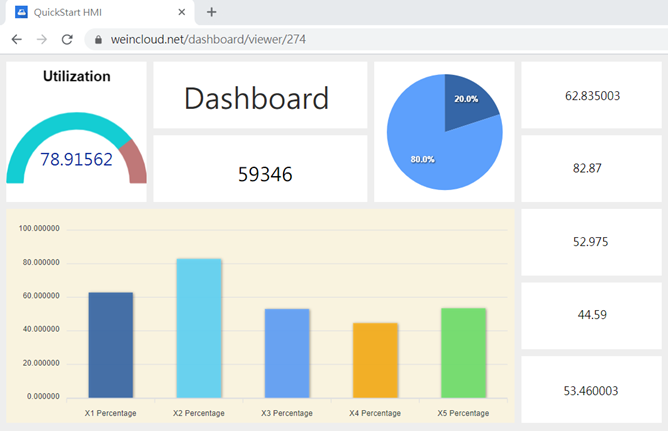Click the green X5 Percentage bar
Viewport: 668px width, 431px height.
point(464,353)
